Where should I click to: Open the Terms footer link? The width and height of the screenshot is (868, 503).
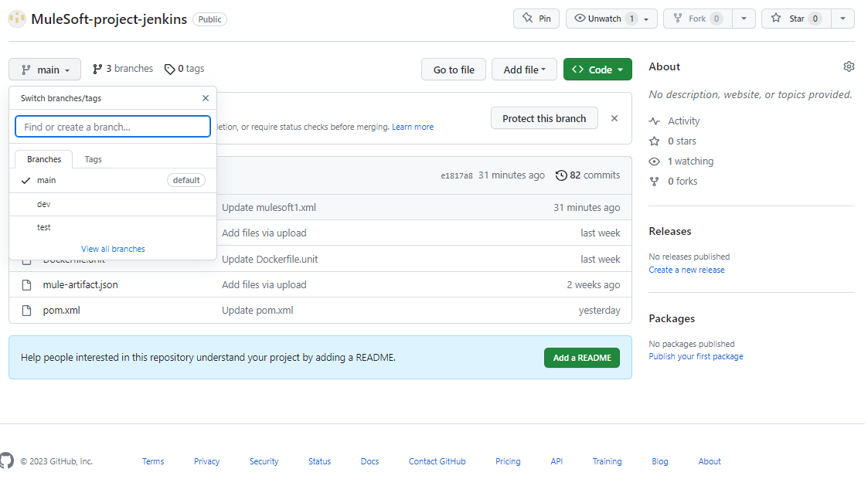click(153, 461)
